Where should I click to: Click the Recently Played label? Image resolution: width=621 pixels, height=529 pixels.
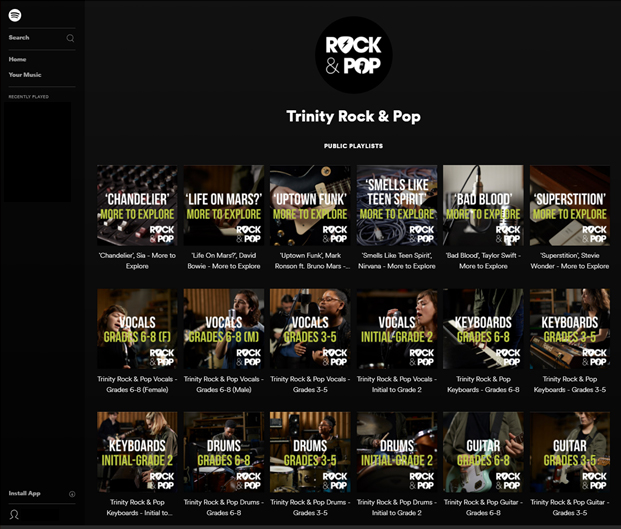29,97
